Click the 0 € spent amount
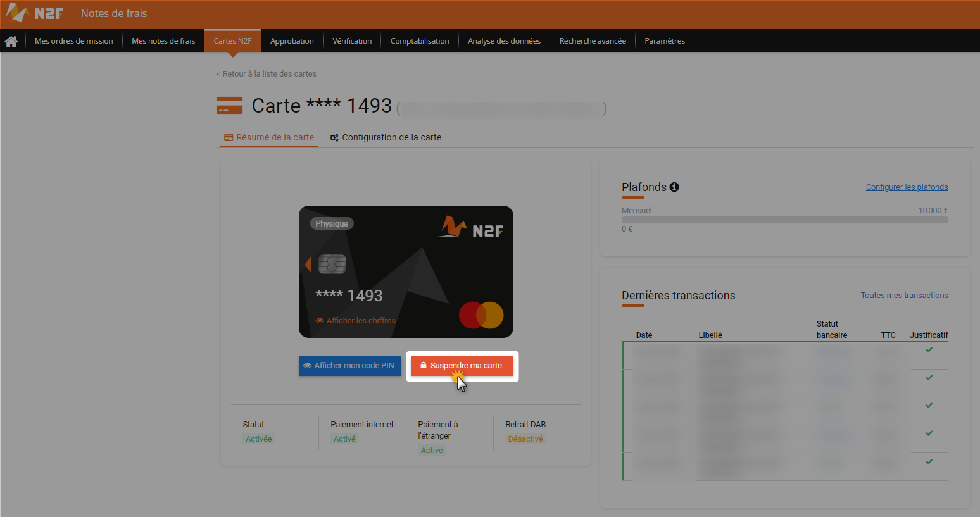This screenshot has height=517, width=980. pos(627,229)
